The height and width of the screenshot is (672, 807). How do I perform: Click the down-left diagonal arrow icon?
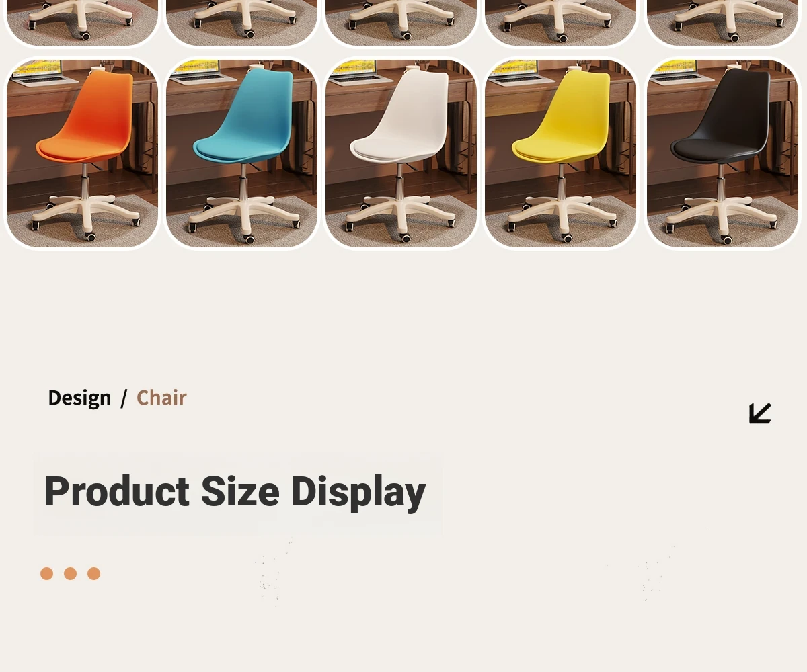(760, 413)
